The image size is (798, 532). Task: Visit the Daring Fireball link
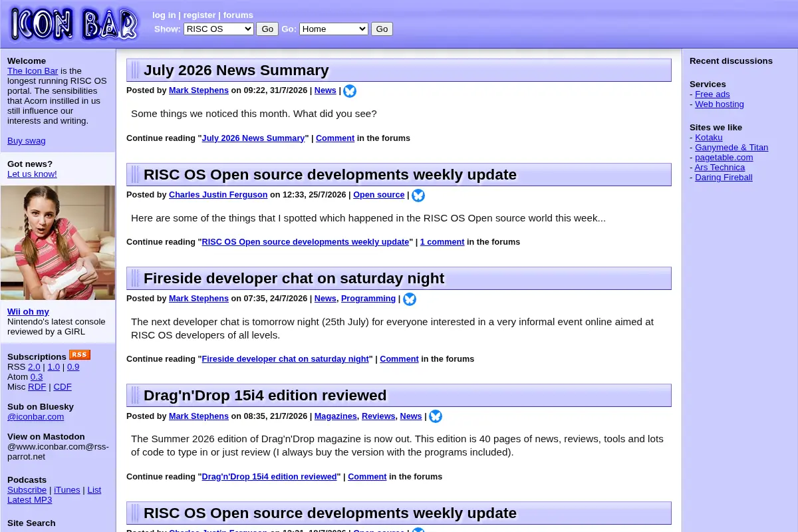[724, 177]
